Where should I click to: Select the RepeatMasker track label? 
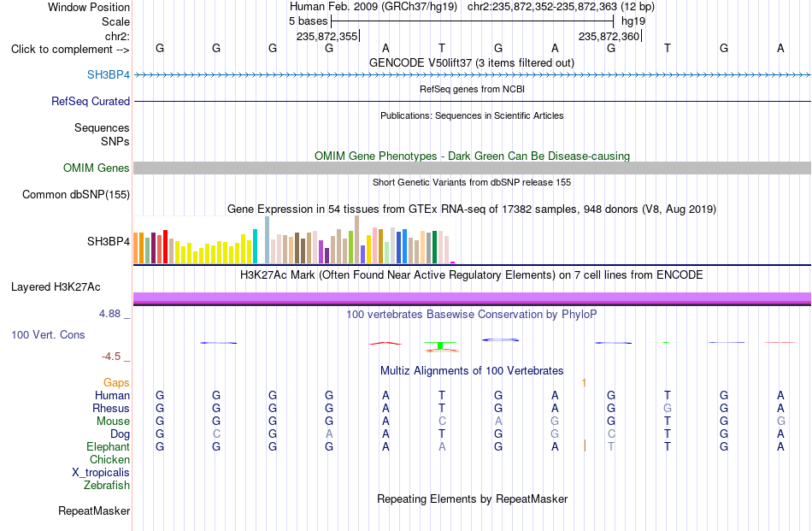click(x=94, y=510)
